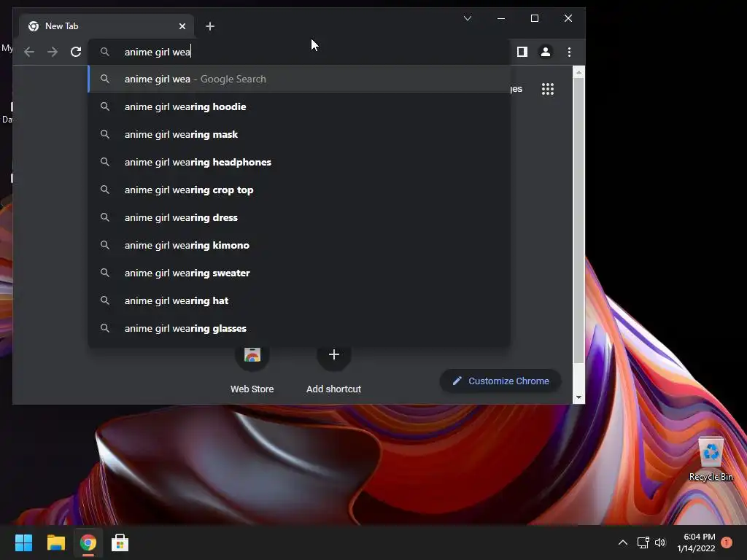
Task: Open a new tab with plus button
Action: coord(210,26)
